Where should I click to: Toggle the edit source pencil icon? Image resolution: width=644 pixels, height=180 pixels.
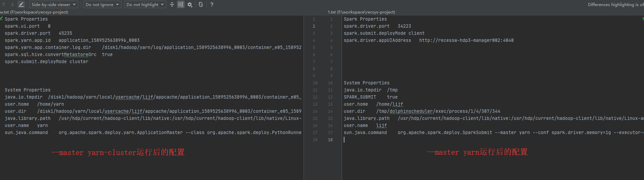point(21,4)
